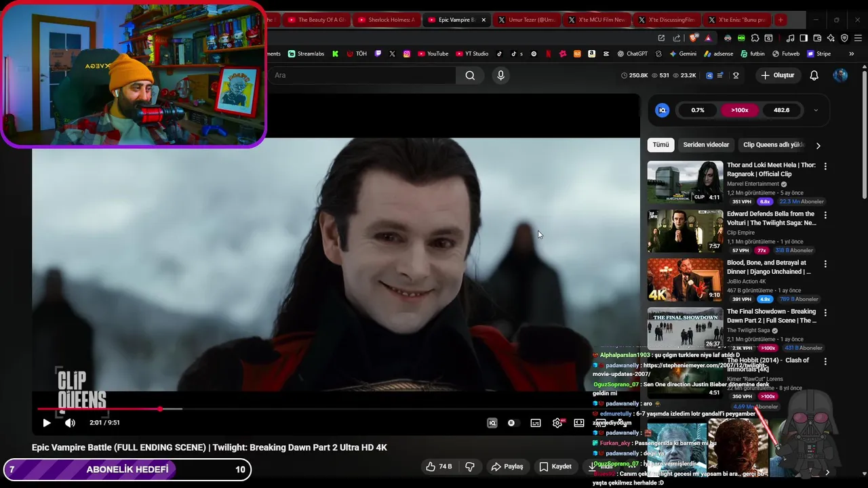Play the Twilight video
Viewport: 868px width, 488px height.
(46, 423)
